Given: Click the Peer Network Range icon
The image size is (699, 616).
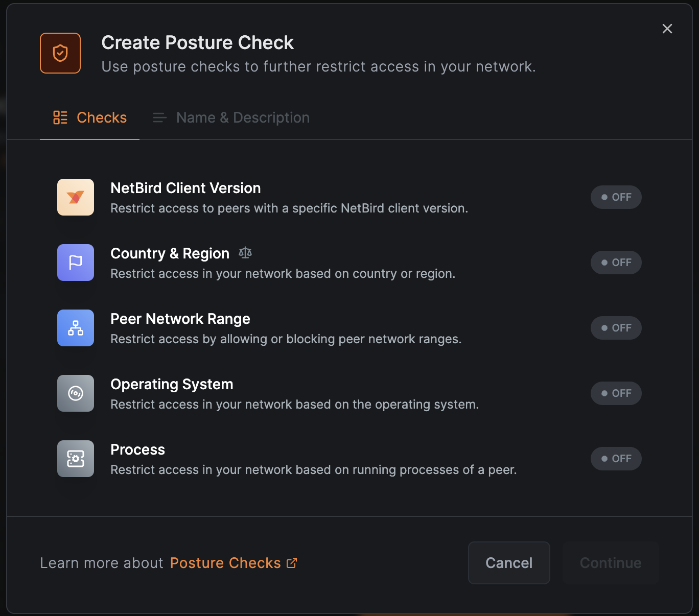Looking at the screenshot, I should pyautogui.click(x=75, y=328).
